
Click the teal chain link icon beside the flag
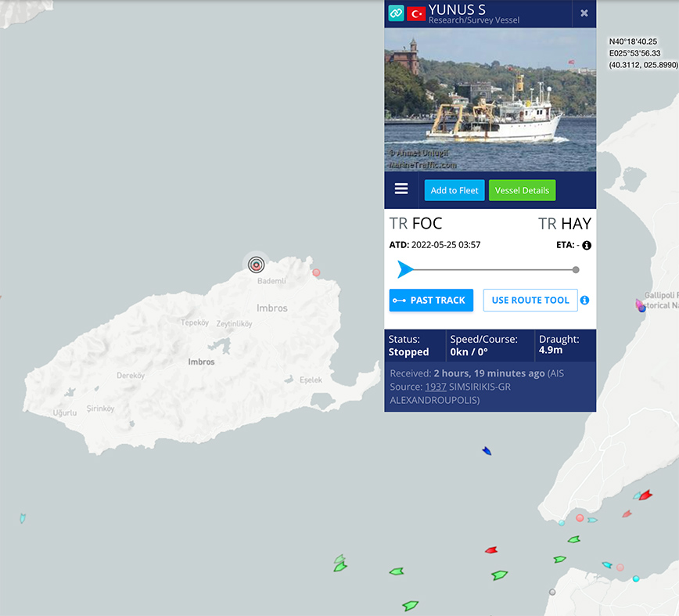point(396,13)
